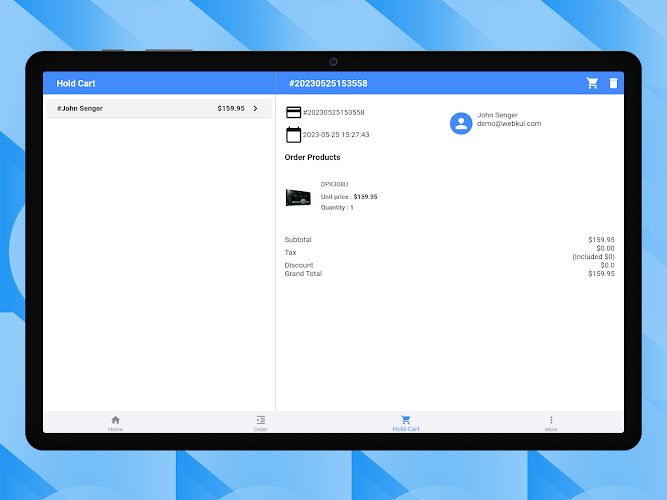Open the More menu in bottom navigation

click(x=551, y=423)
